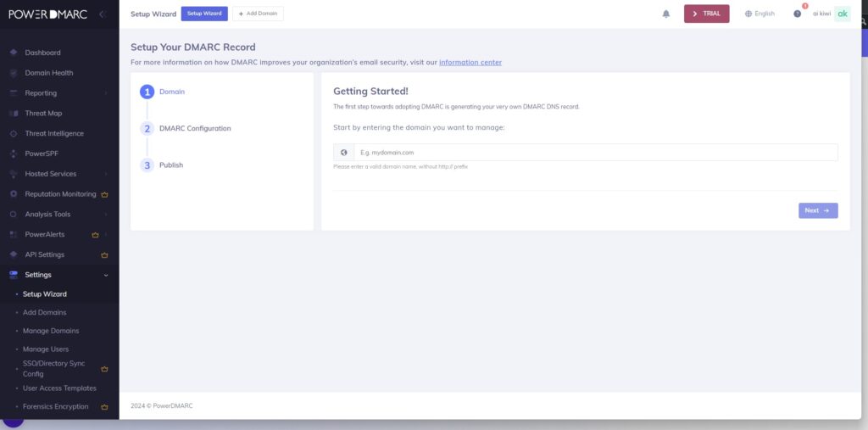
Task: Click crown icon beside Forensics Encryption
Action: coord(104,407)
